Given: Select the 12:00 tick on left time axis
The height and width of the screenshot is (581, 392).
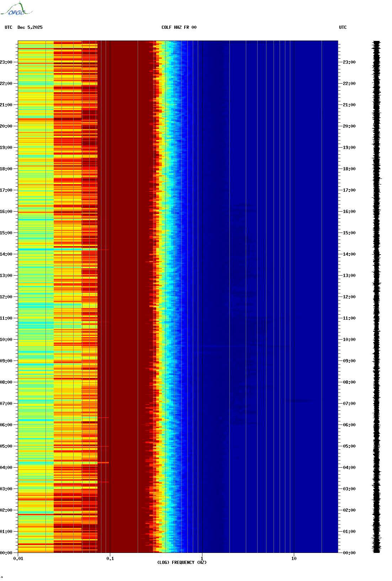Looking at the screenshot, I should (x=6, y=297).
